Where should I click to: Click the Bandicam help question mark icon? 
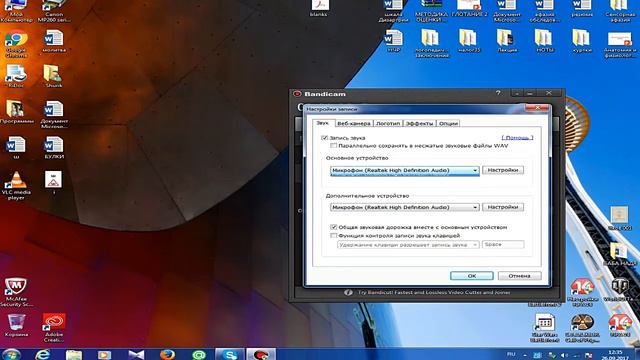click(498, 93)
